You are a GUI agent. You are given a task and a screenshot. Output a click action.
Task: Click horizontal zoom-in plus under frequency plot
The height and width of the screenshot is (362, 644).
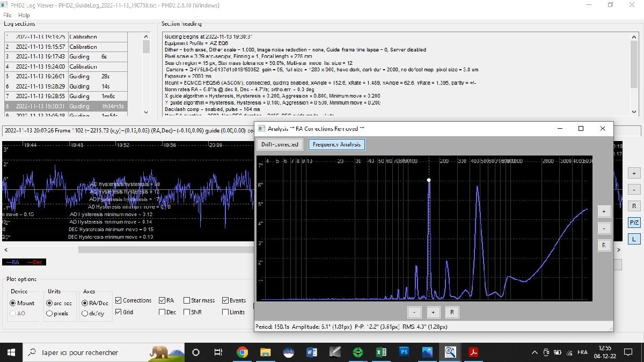(433, 312)
